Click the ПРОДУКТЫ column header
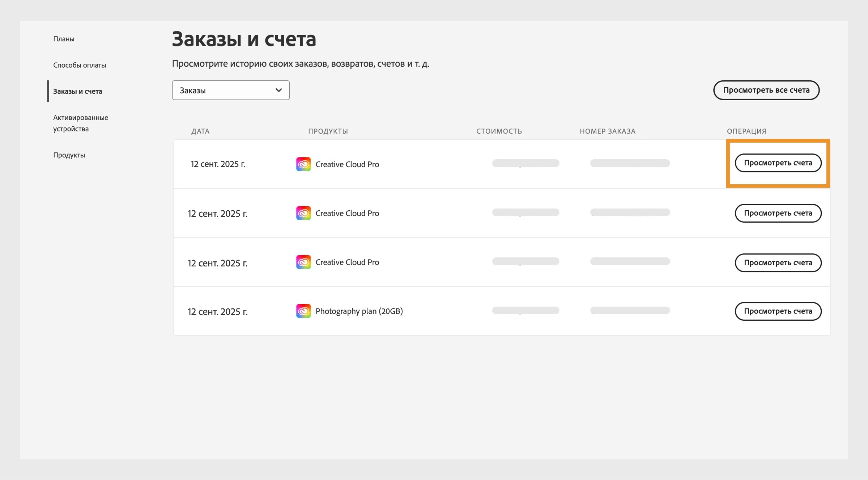This screenshot has width=868, height=480. (328, 131)
